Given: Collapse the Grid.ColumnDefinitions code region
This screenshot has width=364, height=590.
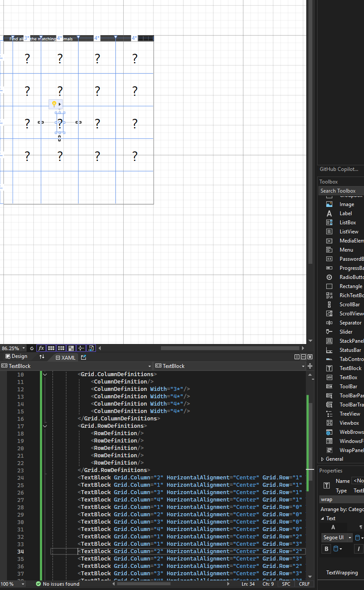Looking at the screenshot, I should (x=45, y=374).
